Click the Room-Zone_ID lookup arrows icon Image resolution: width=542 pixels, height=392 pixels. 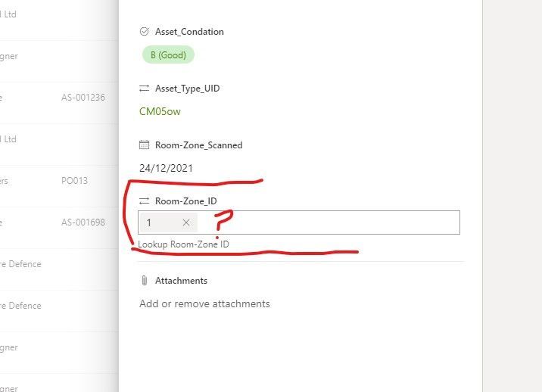pos(145,201)
